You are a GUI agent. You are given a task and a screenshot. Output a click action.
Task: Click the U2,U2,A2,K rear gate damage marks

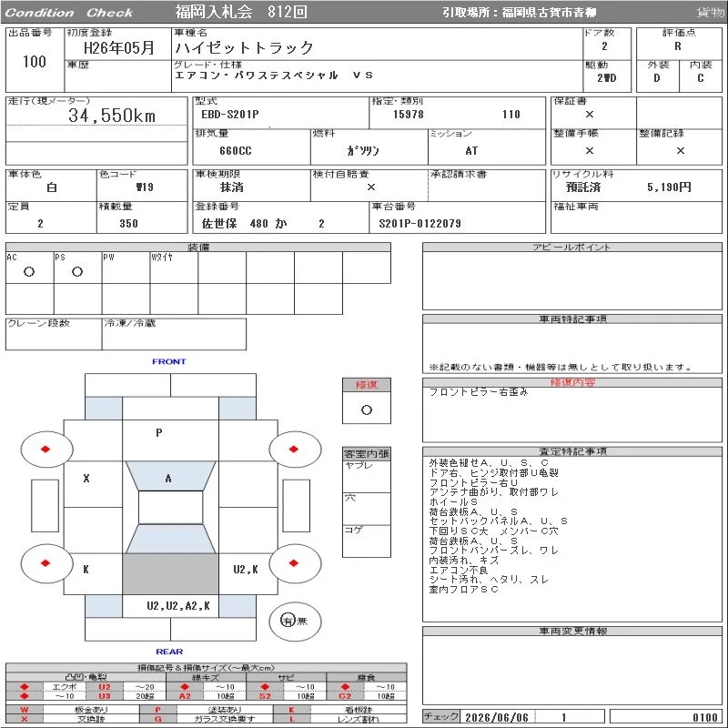tap(178, 606)
